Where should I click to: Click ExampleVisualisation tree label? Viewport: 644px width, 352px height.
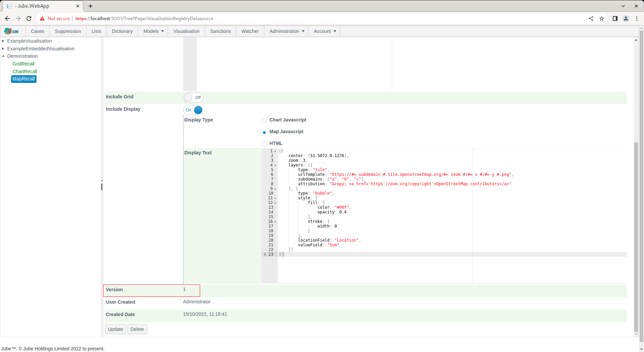pos(30,41)
